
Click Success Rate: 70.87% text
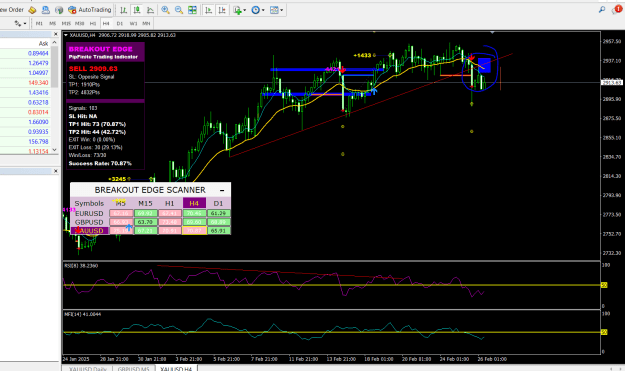(100, 163)
